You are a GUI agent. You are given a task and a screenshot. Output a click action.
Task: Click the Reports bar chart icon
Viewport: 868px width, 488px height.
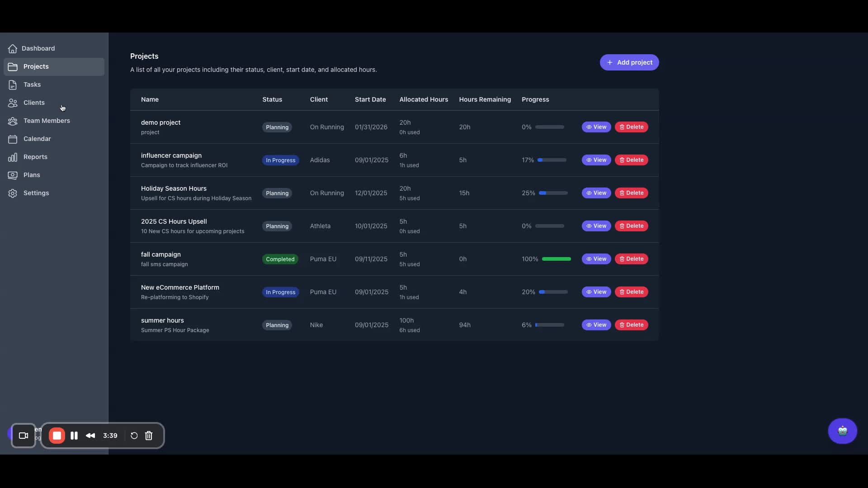click(x=13, y=157)
